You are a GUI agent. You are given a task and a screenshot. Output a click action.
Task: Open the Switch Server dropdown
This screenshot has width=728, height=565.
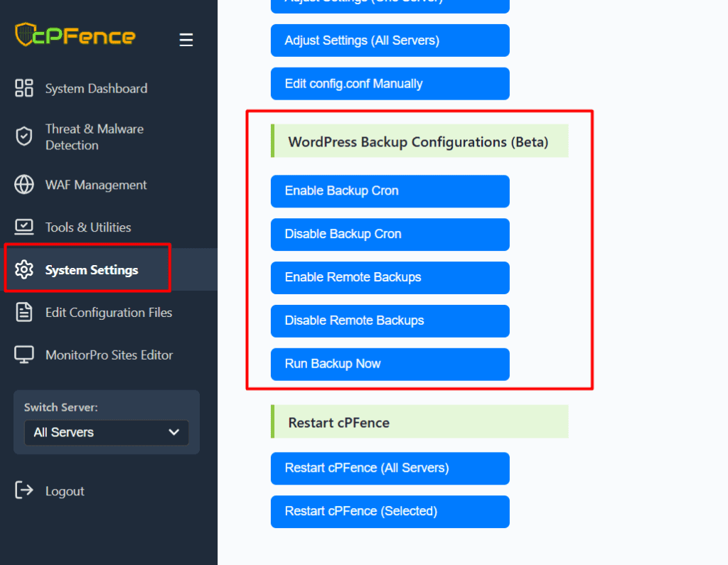pos(106,432)
